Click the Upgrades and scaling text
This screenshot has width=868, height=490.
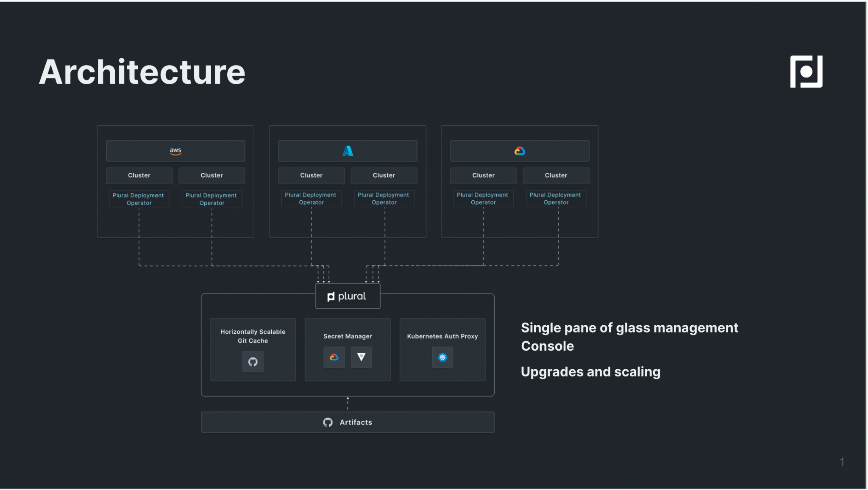pyautogui.click(x=590, y=372)
